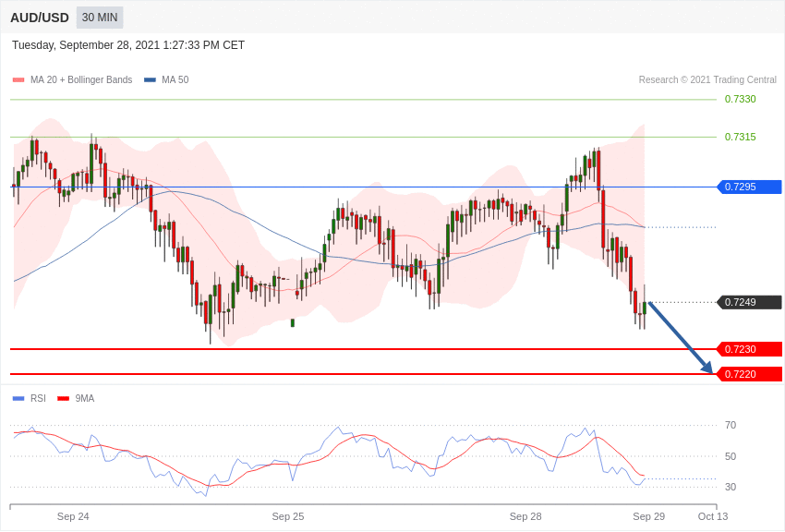
Task: Click the black 0.7249 current price tag
Action: coord(750,302)
